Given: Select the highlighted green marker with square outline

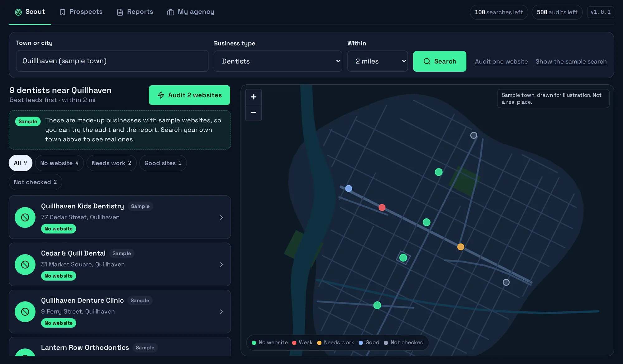Looking at the screenshot, I should click(403, 258).
